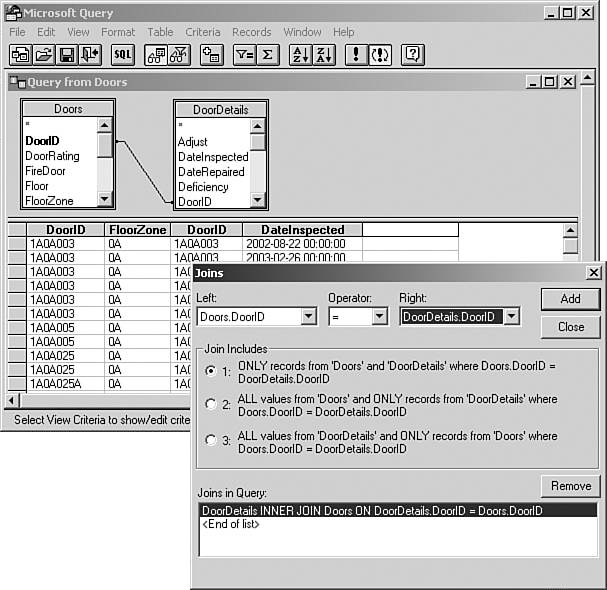Select join option 1 ONLY records radio
Screen dimensions: 607x590
click(211, 371)
